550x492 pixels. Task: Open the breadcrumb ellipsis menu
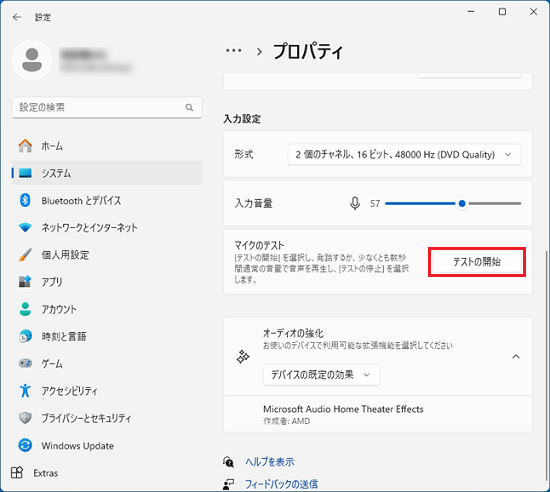point(234,51)
